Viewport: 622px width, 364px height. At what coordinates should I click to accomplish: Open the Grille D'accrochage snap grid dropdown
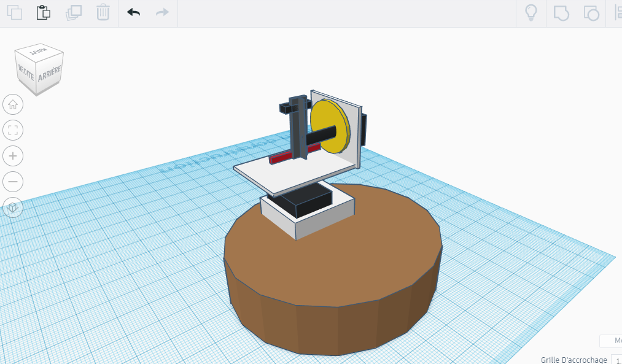tap(616, 360)
